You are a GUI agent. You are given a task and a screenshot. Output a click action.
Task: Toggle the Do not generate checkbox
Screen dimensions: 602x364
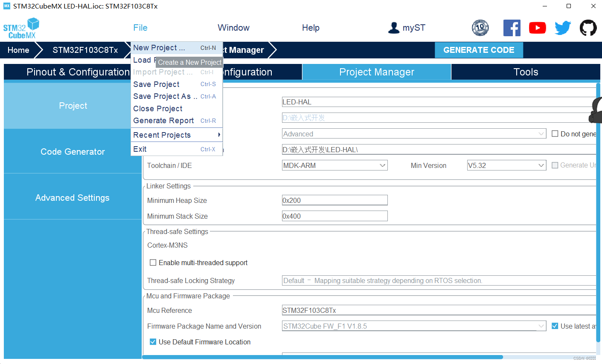(555, 133)
